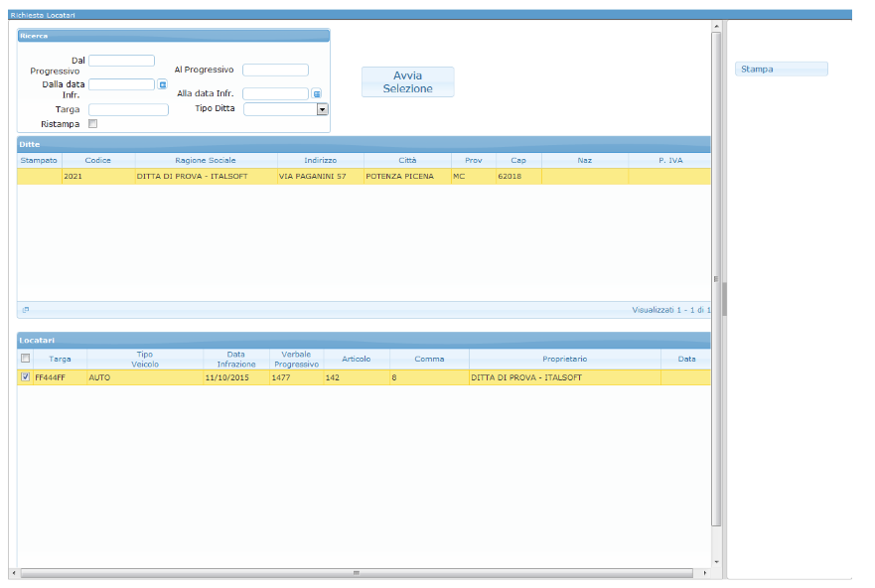Click the Avvia Selezione button

pyautogui.click(x=407, y=82)
